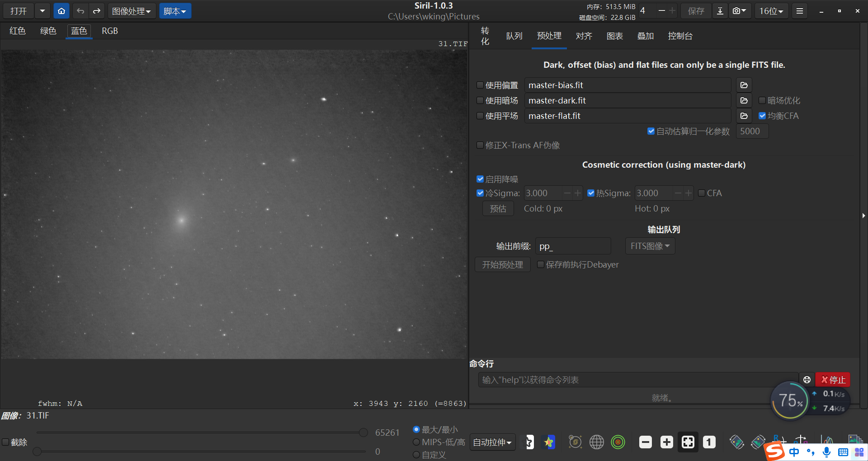This screenshot has width=868, height=461.
Task: Uncheck the 冷Sigma checkbox
Action: click(x=480, y=193)
